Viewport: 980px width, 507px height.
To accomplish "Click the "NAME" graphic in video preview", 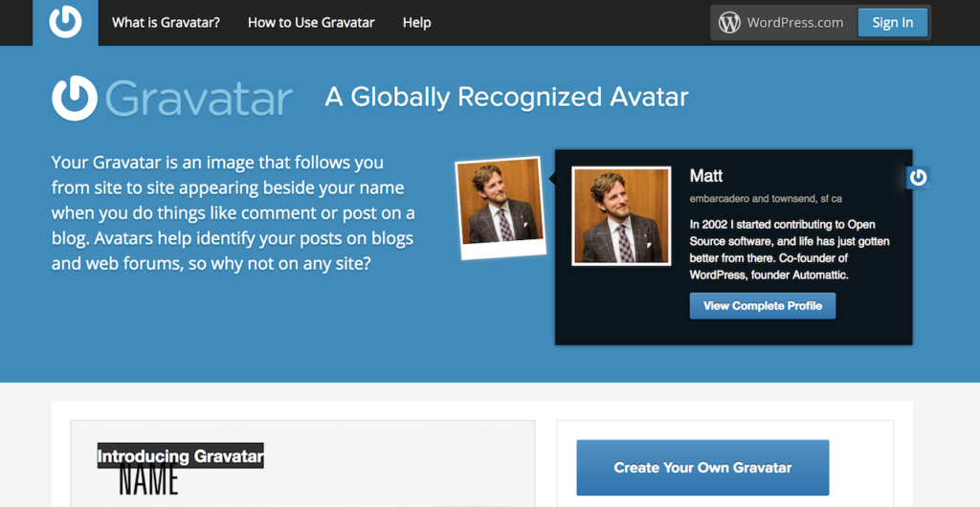I will [x=148, y=479].
